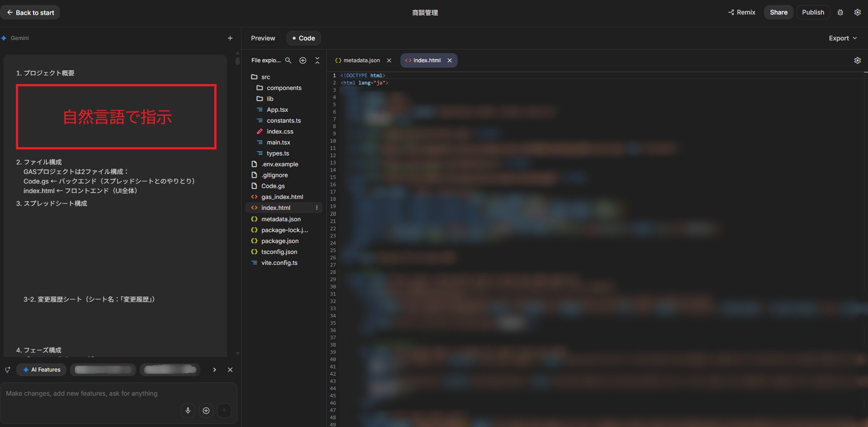Image resolution: width=868 pixels, height=427 pixels.
Task: Open the Export dropdown
Action: 843,38
